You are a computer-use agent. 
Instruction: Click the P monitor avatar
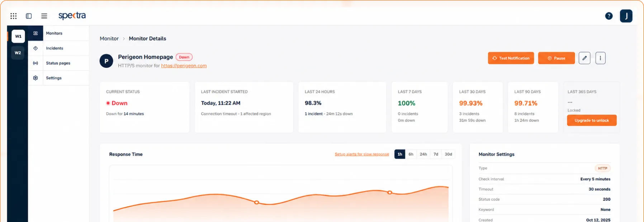(106, 61)
